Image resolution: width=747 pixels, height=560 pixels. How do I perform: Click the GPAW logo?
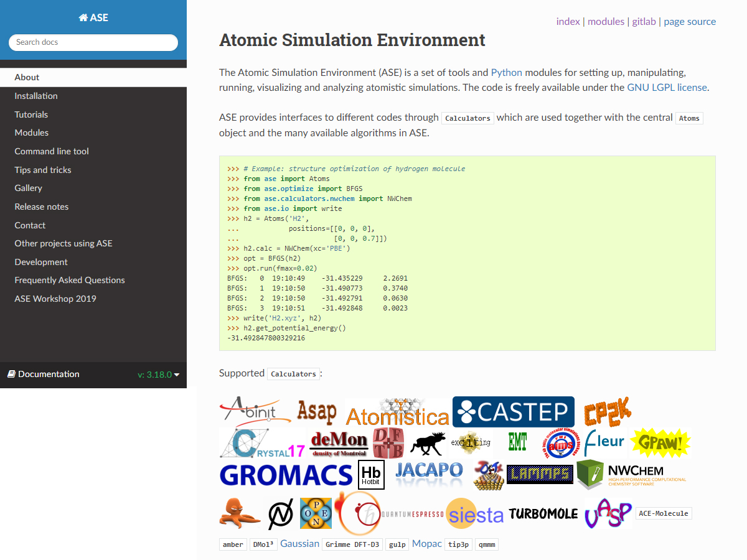(660, 443)
